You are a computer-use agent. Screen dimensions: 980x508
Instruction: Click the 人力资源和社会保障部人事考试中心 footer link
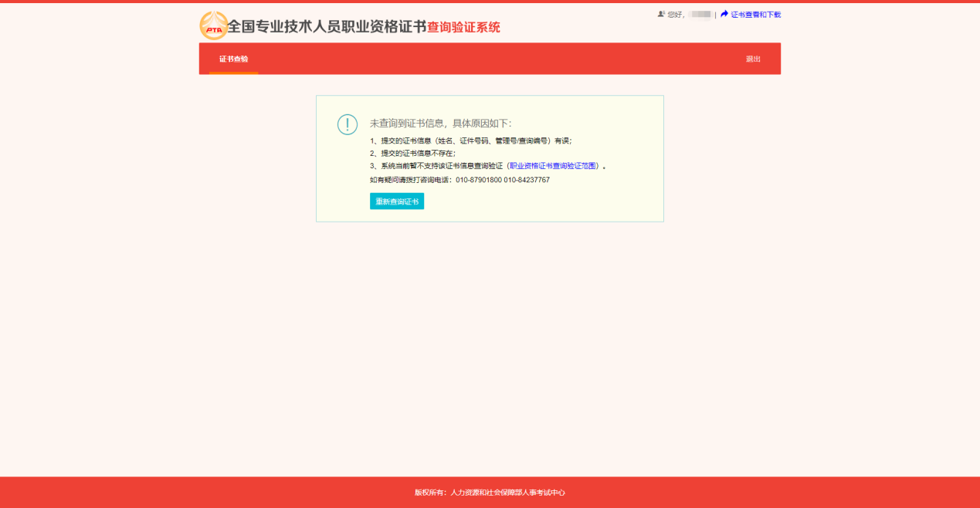point(507,493)
